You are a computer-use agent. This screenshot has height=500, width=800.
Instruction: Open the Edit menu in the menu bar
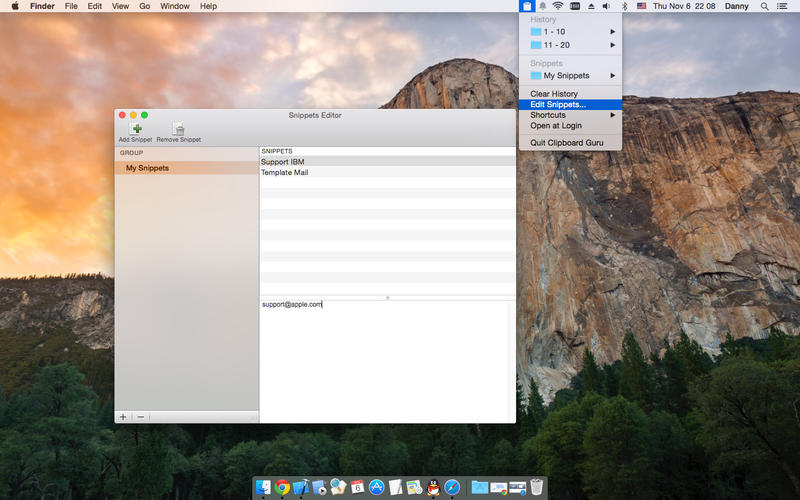94,6
